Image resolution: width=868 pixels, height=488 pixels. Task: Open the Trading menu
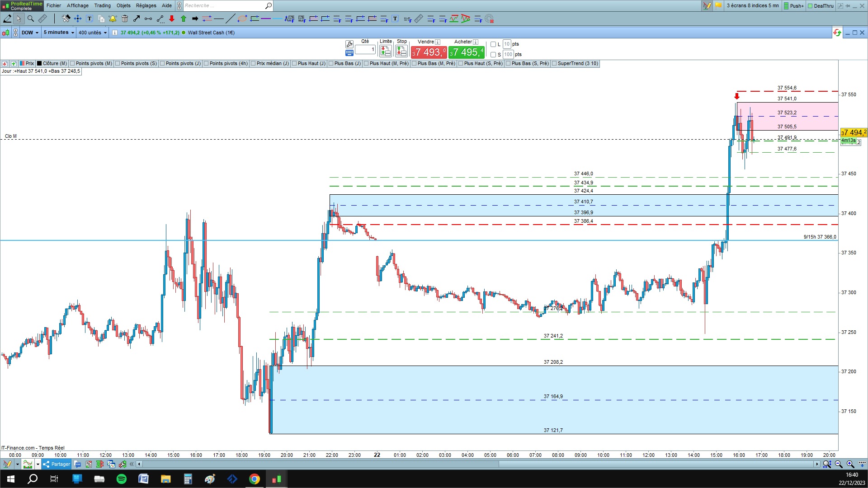coord(102,5)
